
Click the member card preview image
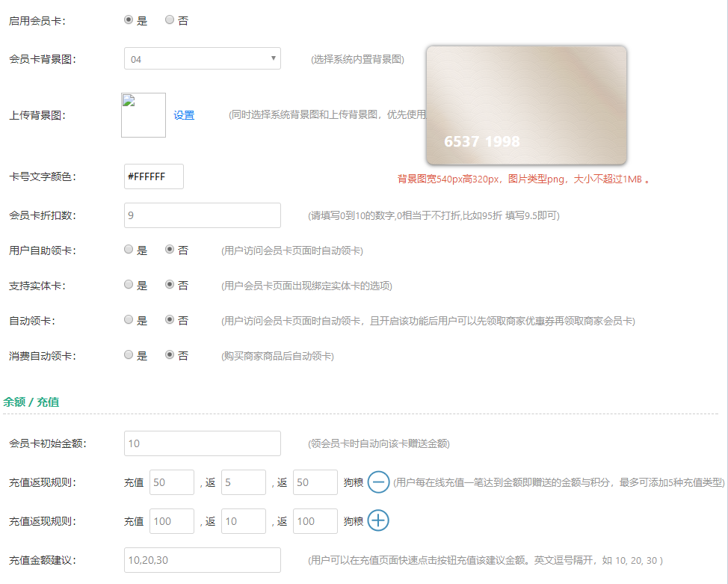[526, 105]
